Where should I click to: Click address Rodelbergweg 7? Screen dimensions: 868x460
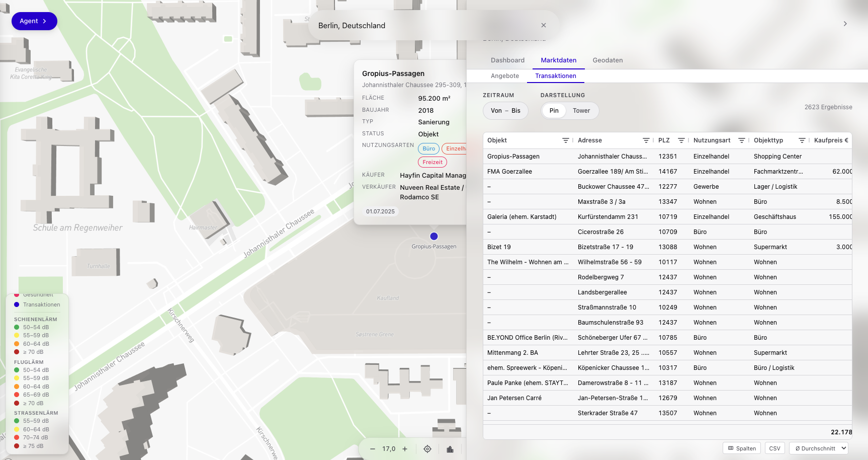600,277
